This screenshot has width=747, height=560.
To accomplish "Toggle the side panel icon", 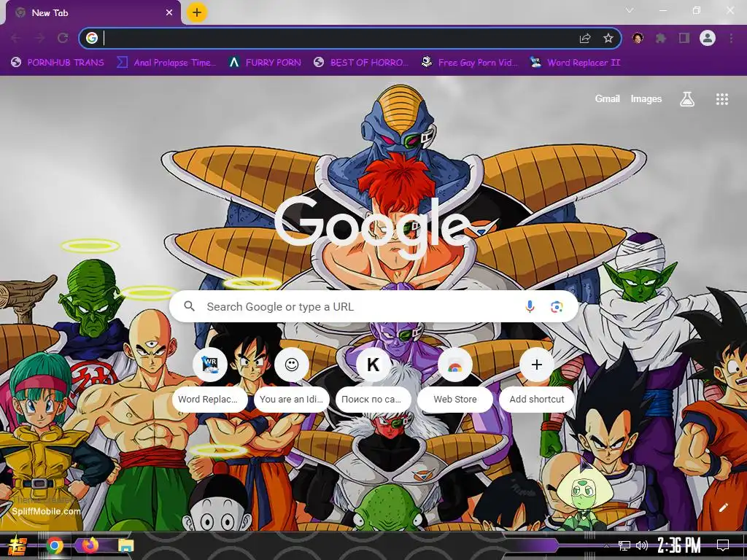I will (x=684, y=38).
